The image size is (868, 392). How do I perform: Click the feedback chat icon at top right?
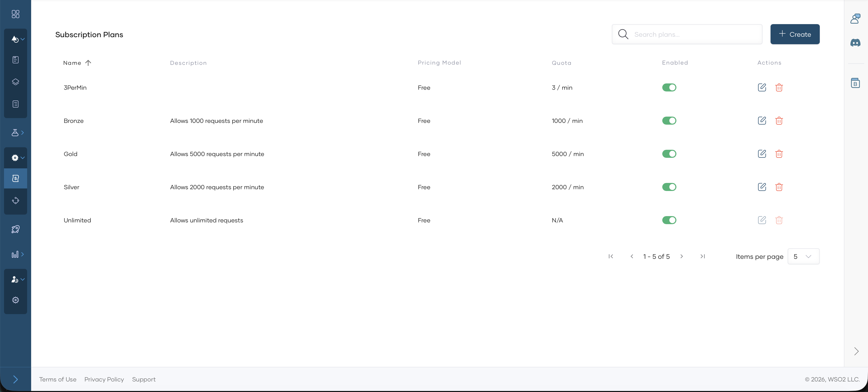point(855,19)
